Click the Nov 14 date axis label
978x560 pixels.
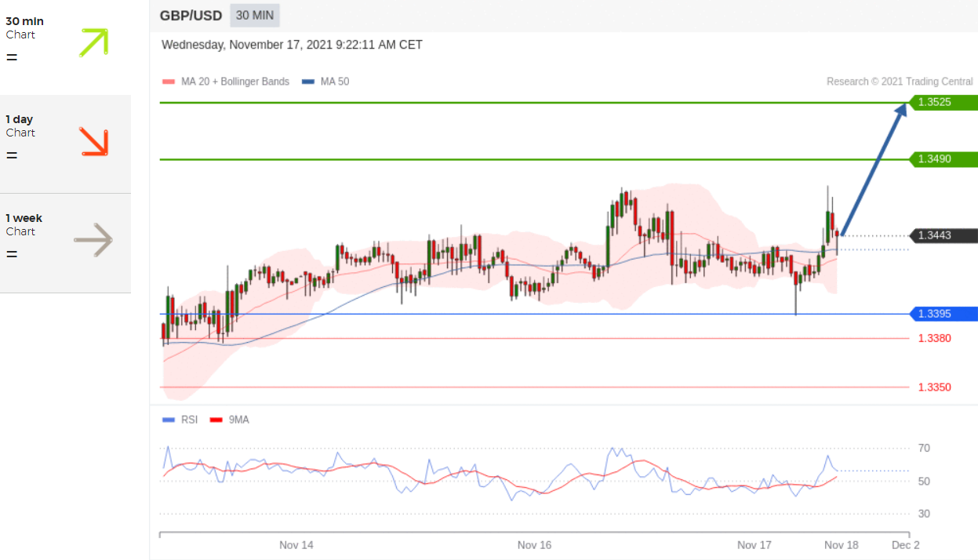(296, 545)
